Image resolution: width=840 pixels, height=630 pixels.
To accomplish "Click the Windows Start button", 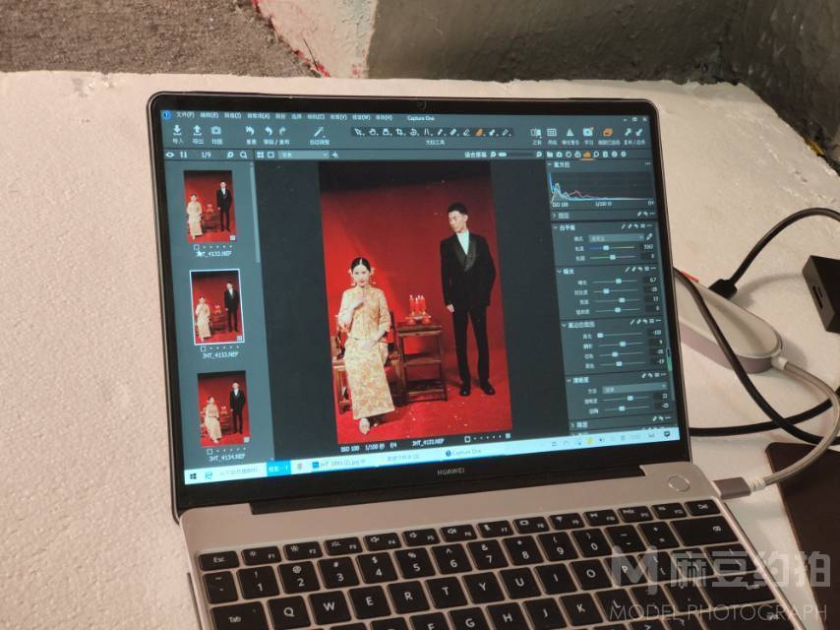I will tap(194, 474).
